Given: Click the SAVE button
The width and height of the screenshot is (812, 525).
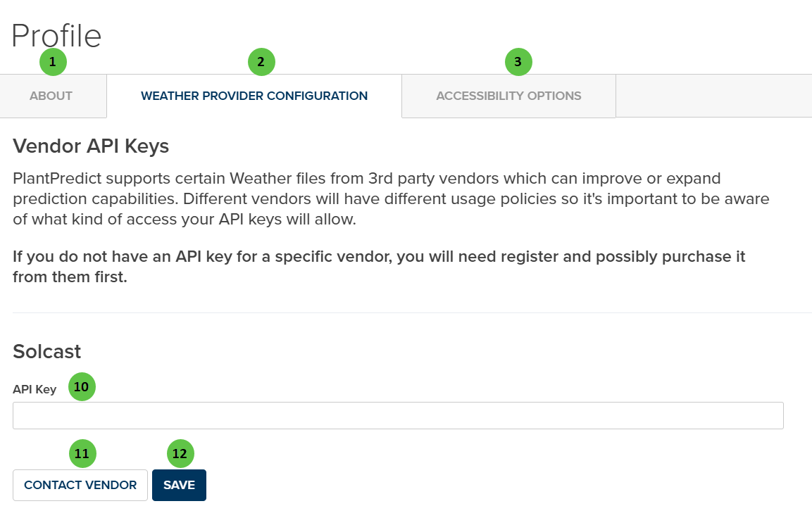Looking at the screenshot, I should point(179,485).
